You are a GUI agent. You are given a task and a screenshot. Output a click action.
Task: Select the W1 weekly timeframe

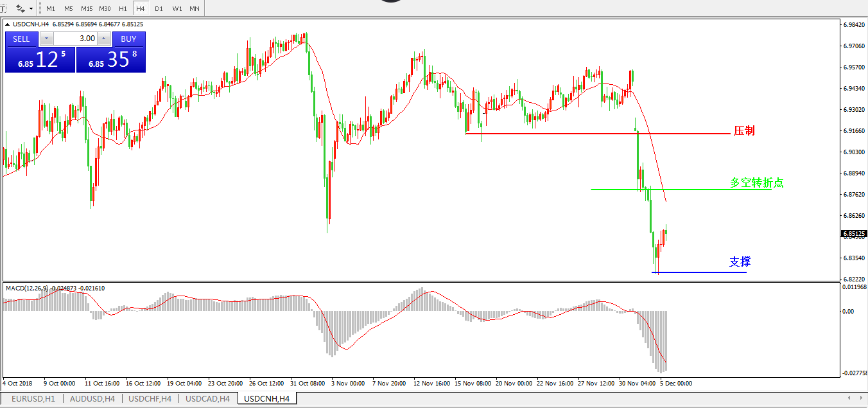(x=177, y=8)
